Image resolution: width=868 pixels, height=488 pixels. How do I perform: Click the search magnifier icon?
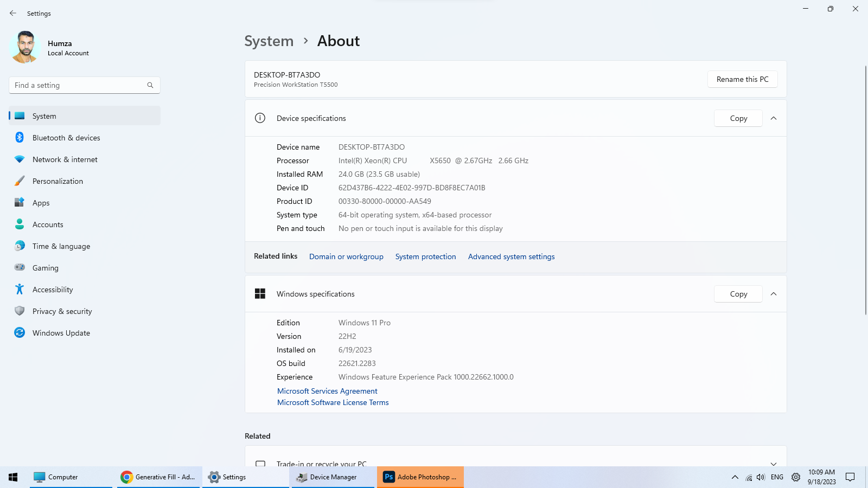tap(150, 85)
